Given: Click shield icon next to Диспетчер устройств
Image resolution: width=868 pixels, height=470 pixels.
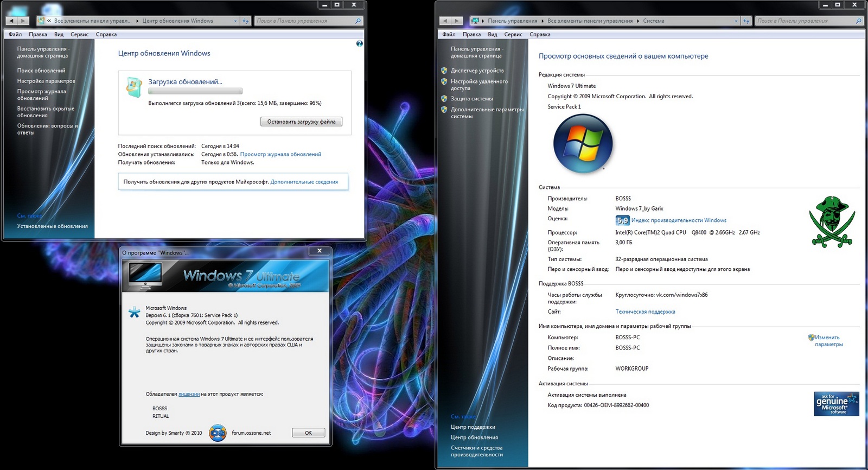Looking at the screenshot, I should 444,71.
